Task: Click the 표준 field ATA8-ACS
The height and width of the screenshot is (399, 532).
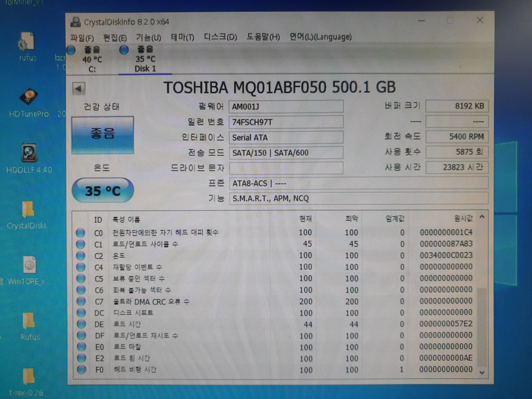Action: click(x=359, y=183)
